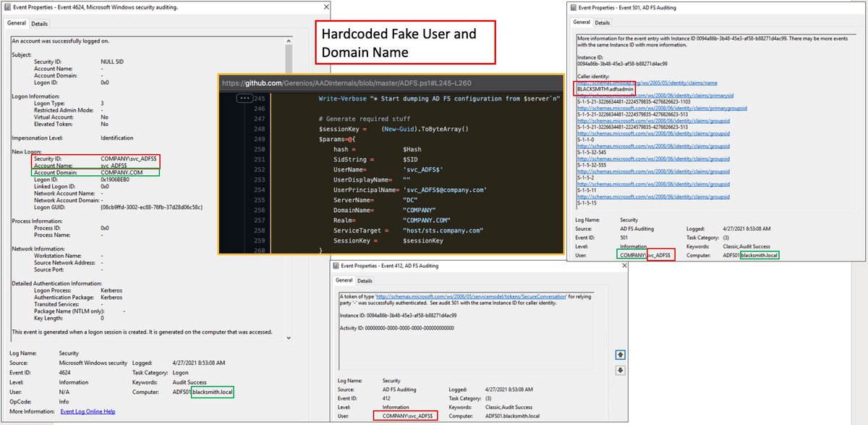868x425 pixels.
Task: Click 'COMPANY.COM' Account Domain value in Event 4624
Action: point(122,172)
